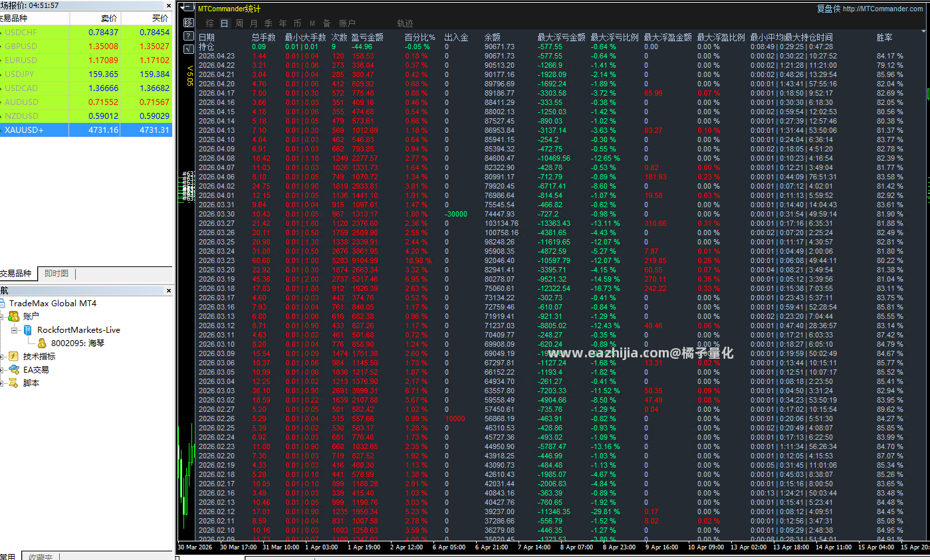
Task: Click the 余额 balance header
Action: (493, 37)
